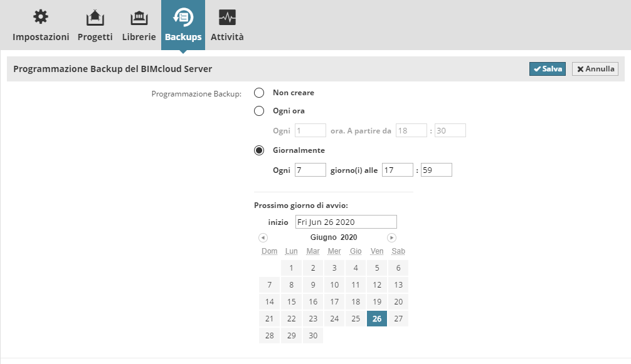Switch to the Librerie tab label
Image resolution: width=631 pixels, height=364 pixels.
[x=139, y=37]
